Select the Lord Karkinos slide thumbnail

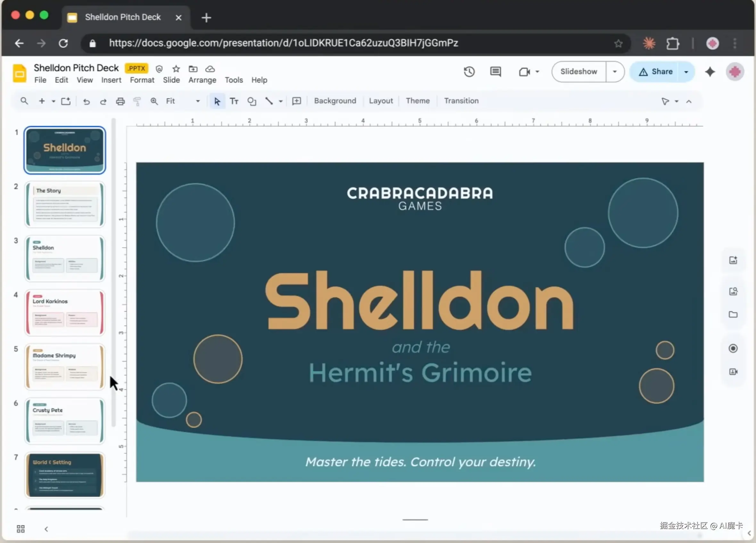click(65, 312)
